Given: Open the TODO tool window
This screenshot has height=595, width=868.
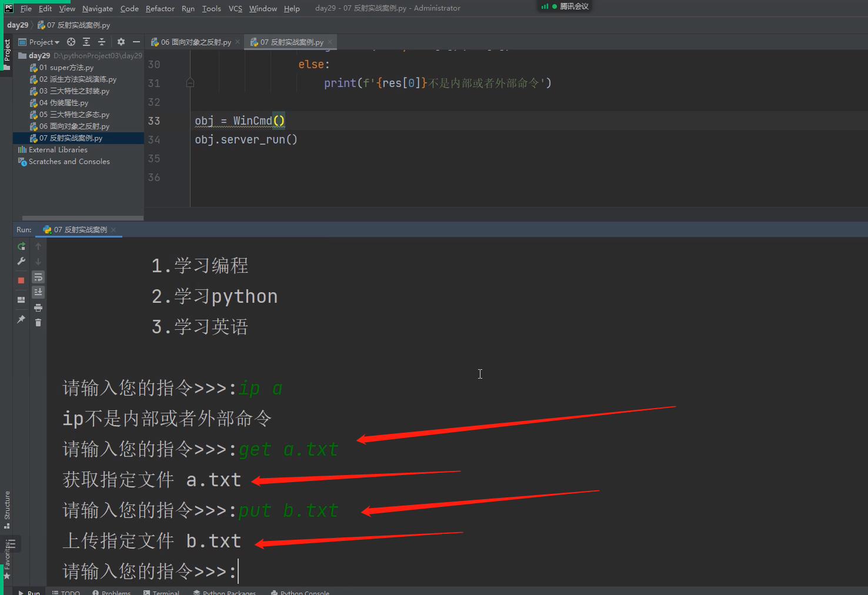Looking at the screenshot, I should (66, 592).
